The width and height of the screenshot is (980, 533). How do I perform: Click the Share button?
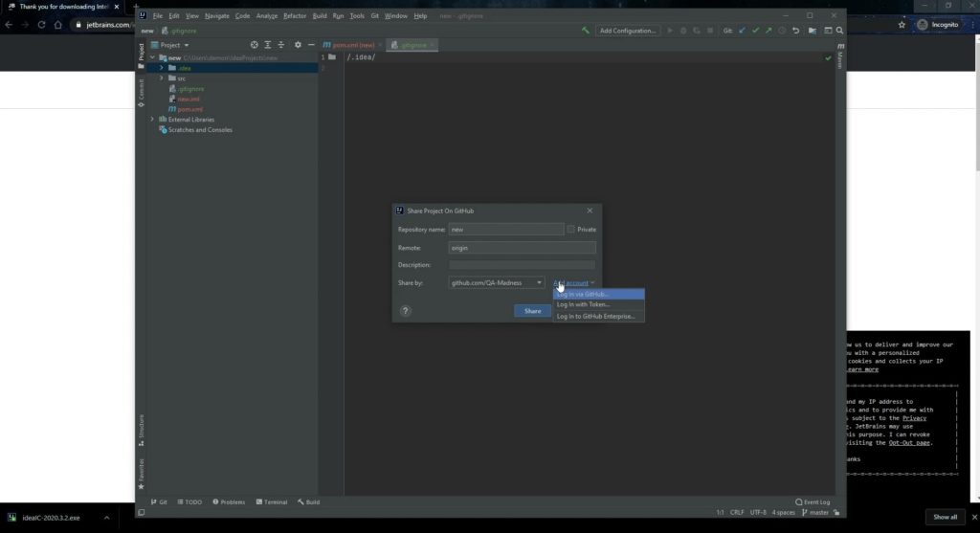532,311
